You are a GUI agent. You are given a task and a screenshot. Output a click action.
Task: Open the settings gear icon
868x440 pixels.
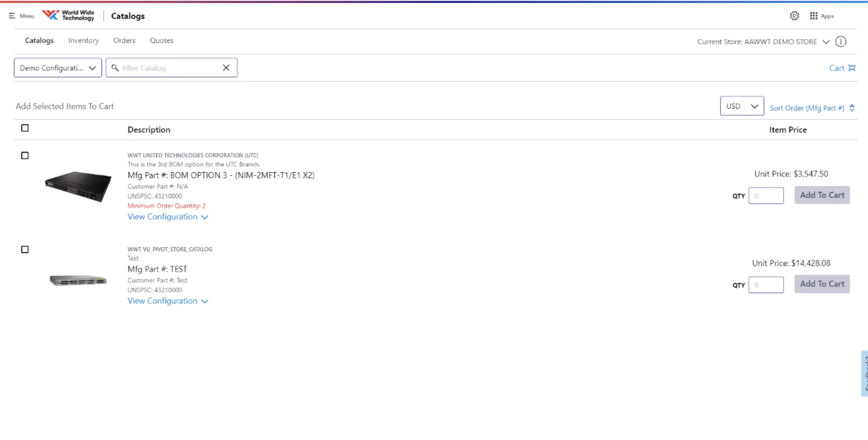[794, 16]
